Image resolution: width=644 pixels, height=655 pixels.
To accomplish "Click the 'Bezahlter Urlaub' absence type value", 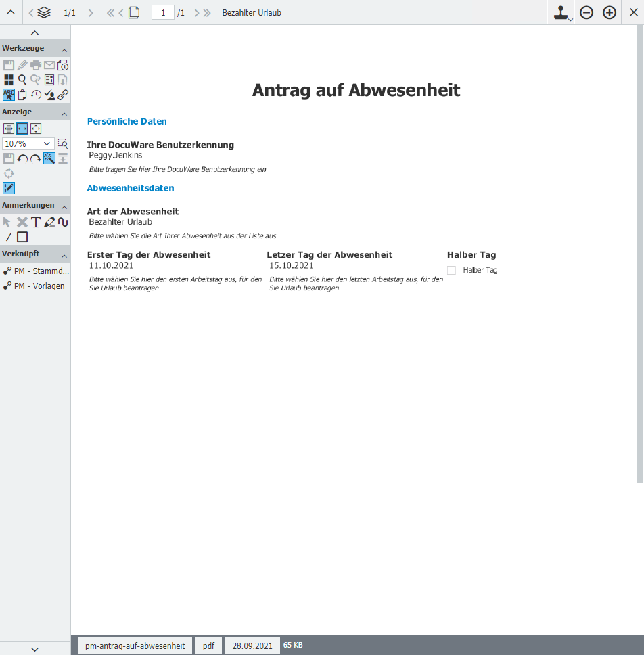I will tap(120, 222).
